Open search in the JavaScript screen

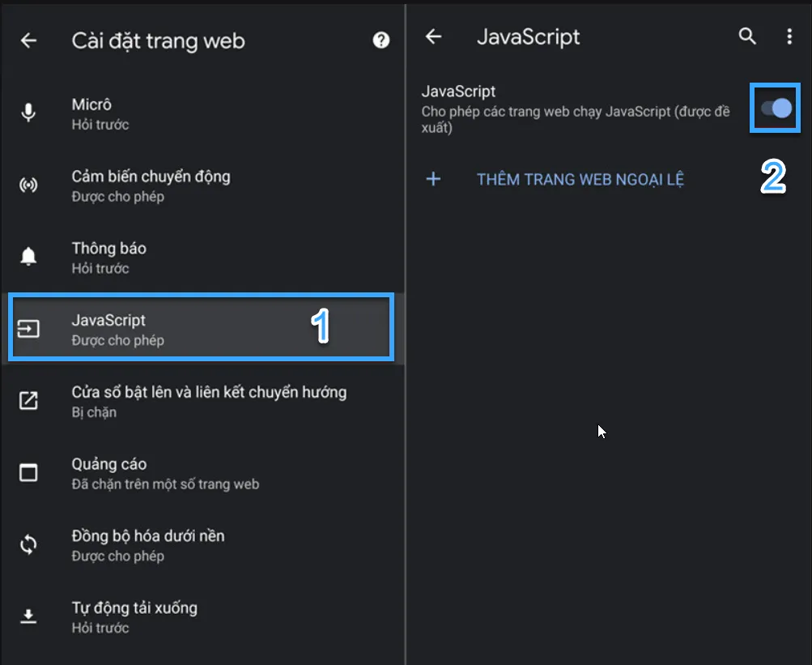(746, 36)
